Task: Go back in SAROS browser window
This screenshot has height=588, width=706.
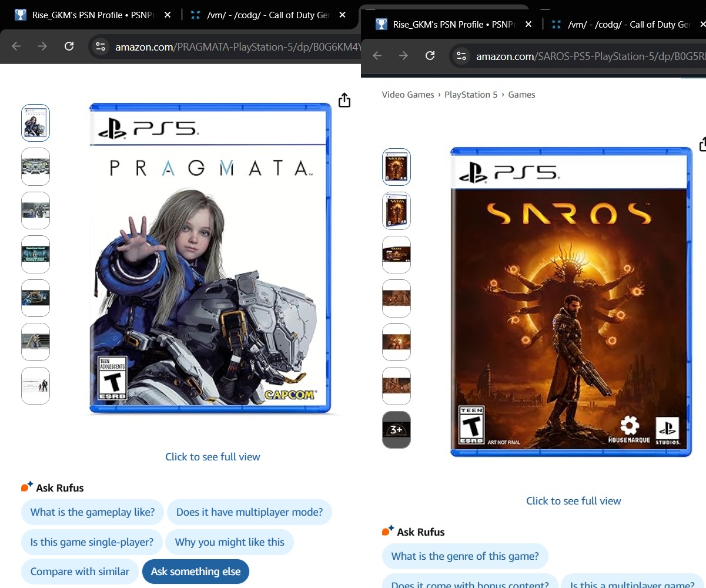Action: [377, 55]
